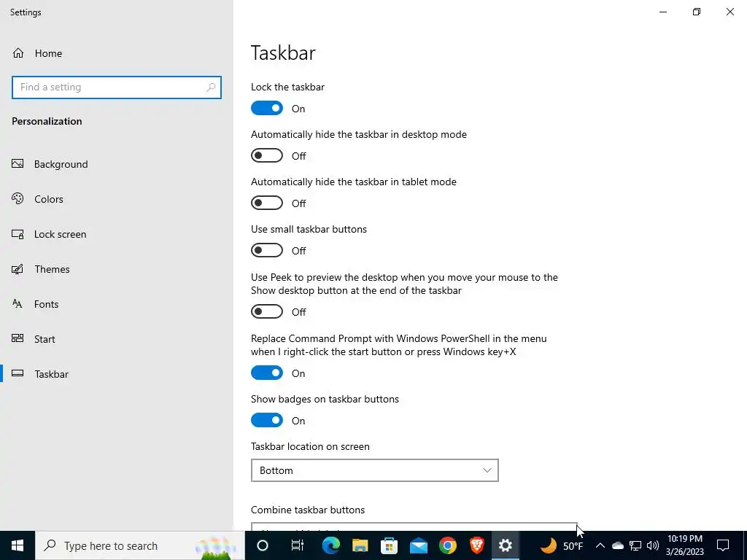
Task: Click the Lock screen icon in sidebar
Action: pyautogui.click(x=18, y=234)
